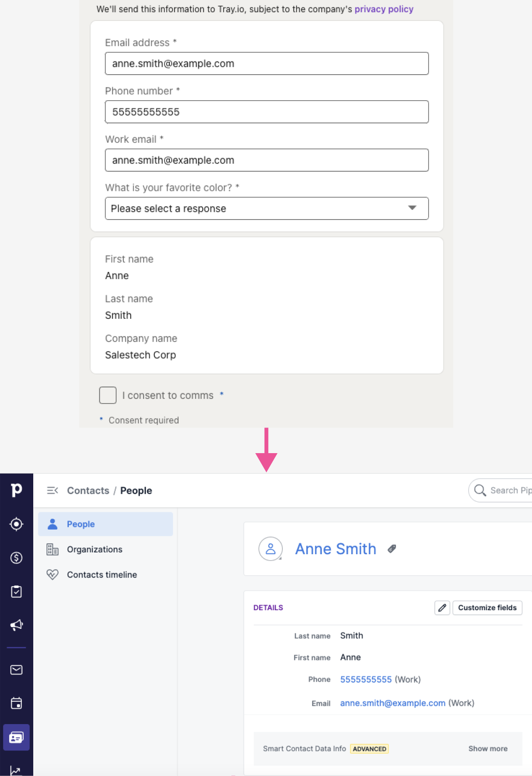Click the label tag icon beside Anne Smith
The height and width of the screenshot is (776, 532).
point(392,549)
